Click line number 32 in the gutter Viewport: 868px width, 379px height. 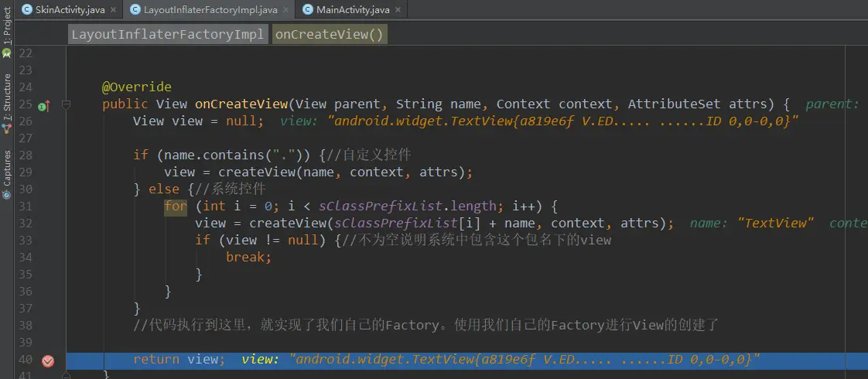click(x=26, y=223)
